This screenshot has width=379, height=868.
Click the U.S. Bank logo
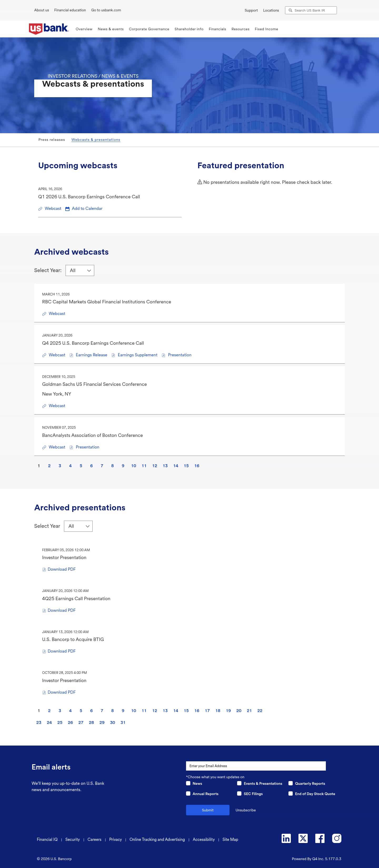pyautogui.click(x=49, y=29)
